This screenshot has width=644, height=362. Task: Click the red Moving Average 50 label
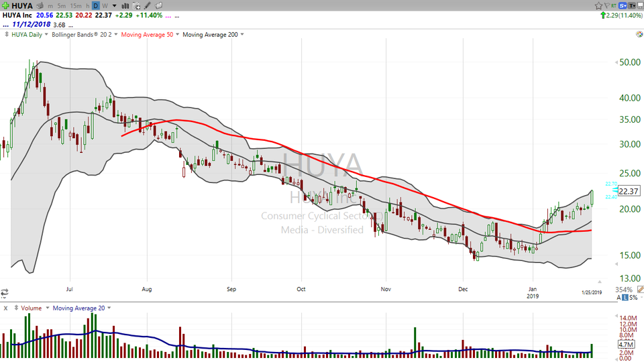(147, 34)
